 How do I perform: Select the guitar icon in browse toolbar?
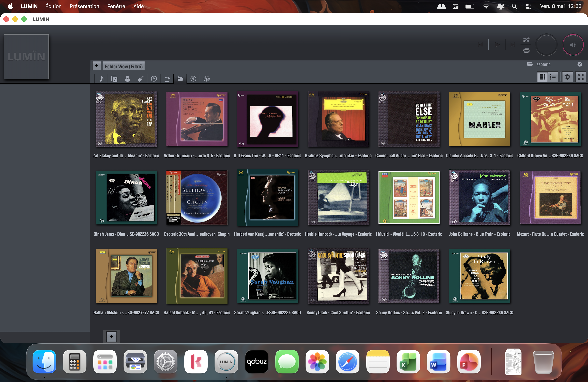click(141, 79)
